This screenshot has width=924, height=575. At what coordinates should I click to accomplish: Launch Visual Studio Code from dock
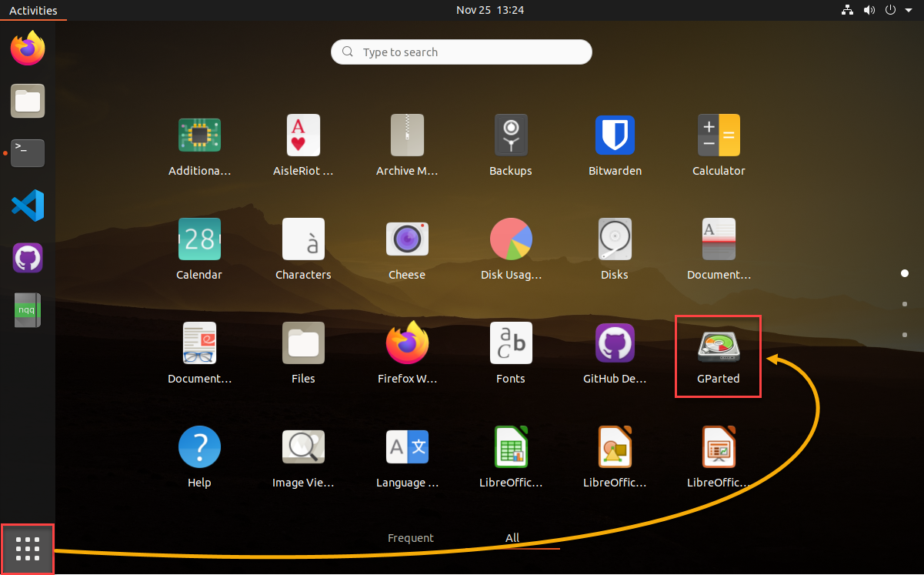tap(28, 206)
